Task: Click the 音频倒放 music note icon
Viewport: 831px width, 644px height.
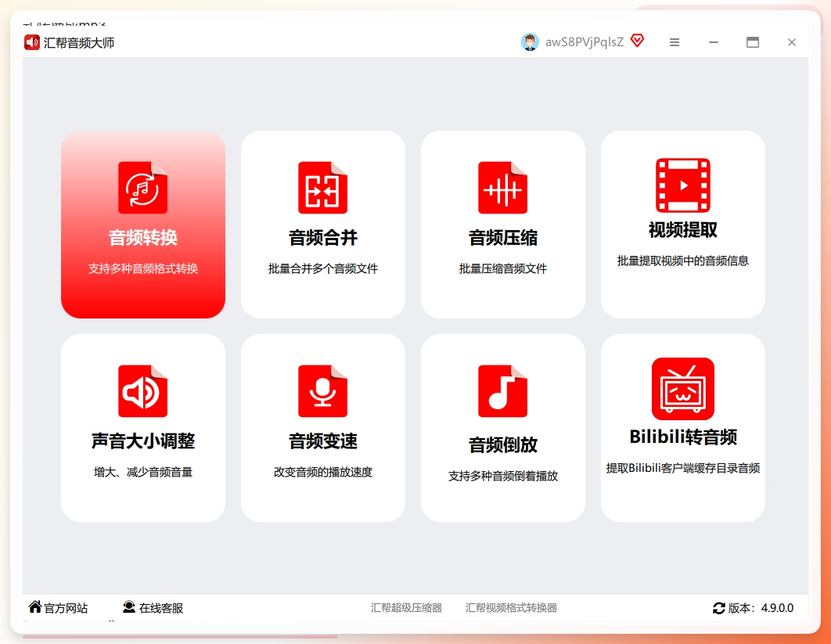Action: [503, 391]
